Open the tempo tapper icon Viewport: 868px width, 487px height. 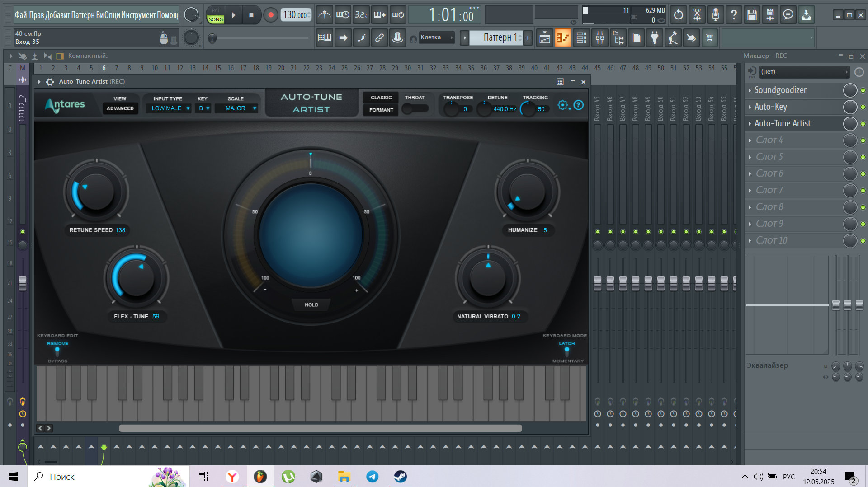pyautogui.click(x=673, y=38)
